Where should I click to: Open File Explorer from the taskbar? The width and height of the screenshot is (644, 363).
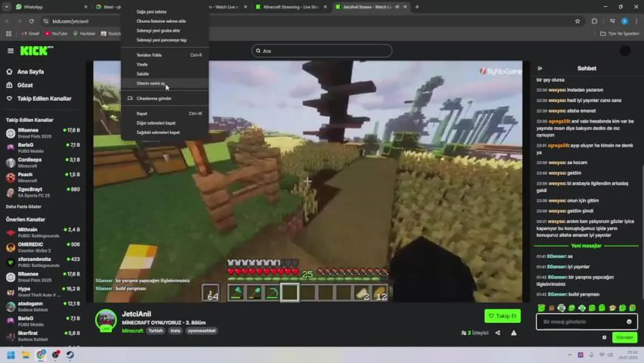26,355
